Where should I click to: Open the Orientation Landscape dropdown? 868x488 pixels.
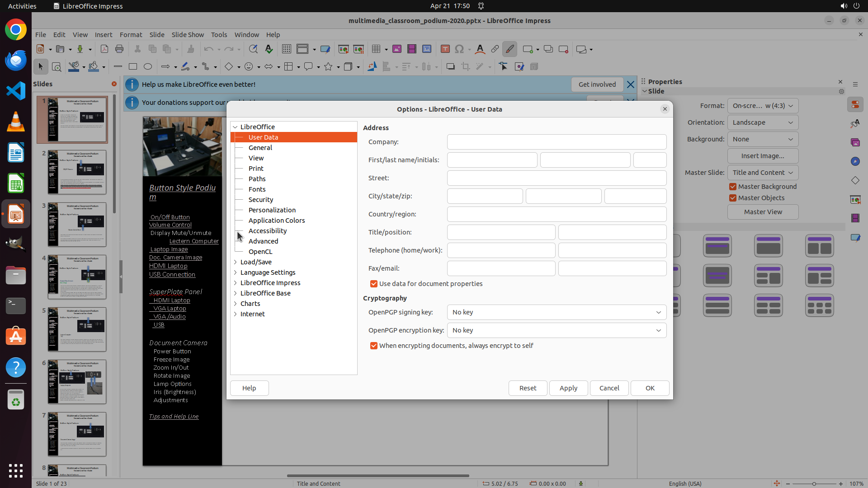[x=763, y=122]
